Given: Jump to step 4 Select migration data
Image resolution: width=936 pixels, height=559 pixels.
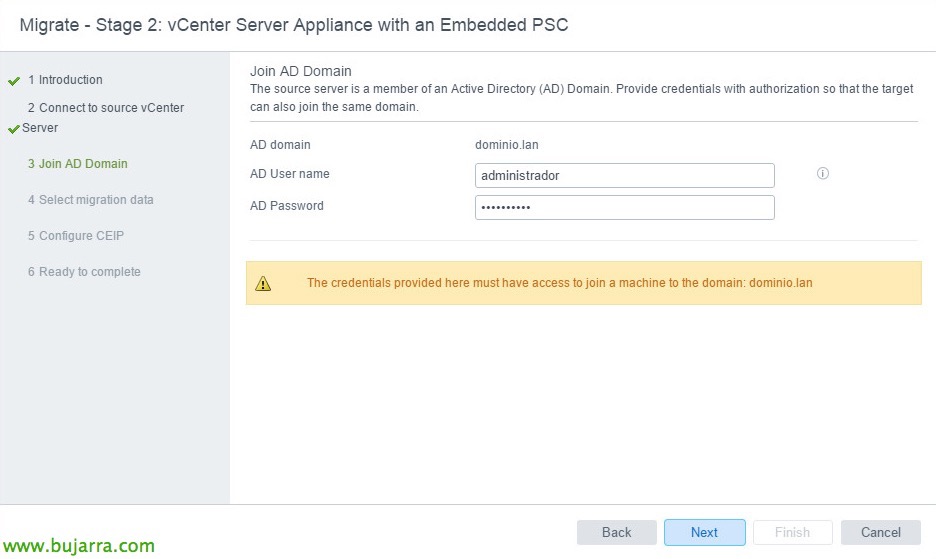Looking at the screenshot, I should tap(91, 200).
